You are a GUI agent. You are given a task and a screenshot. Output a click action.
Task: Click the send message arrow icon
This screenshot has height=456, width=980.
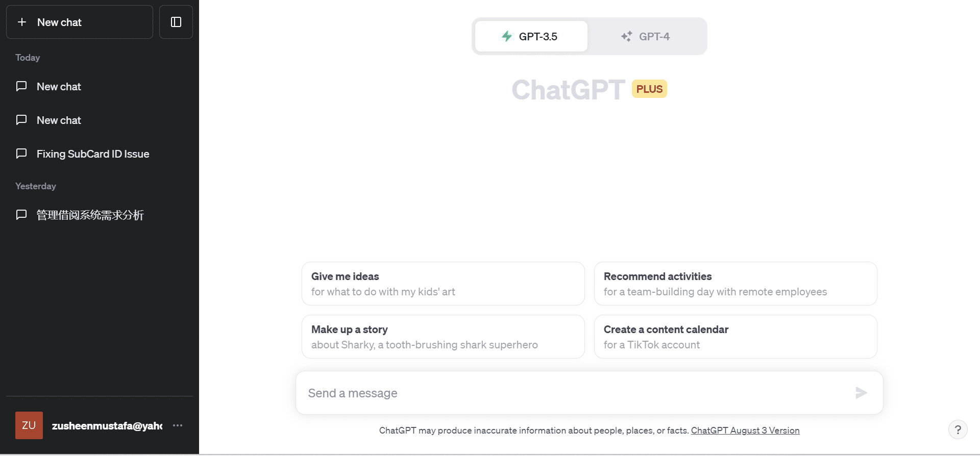click(861, 393)
